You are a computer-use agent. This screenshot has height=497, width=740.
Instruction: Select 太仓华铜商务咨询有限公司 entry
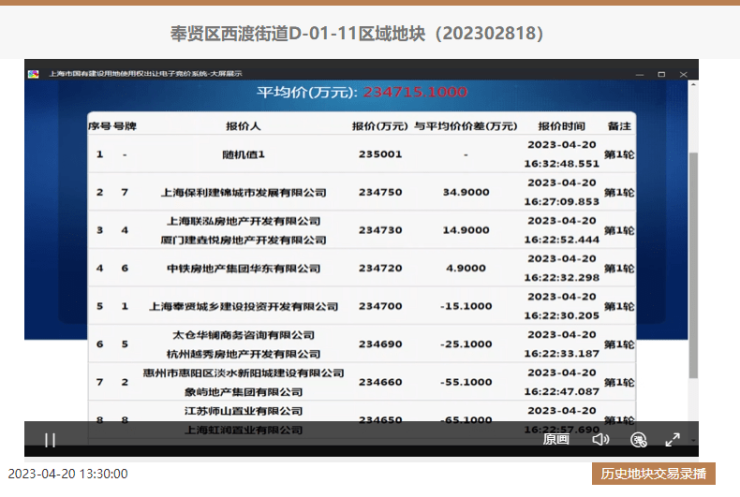point(244,335)
